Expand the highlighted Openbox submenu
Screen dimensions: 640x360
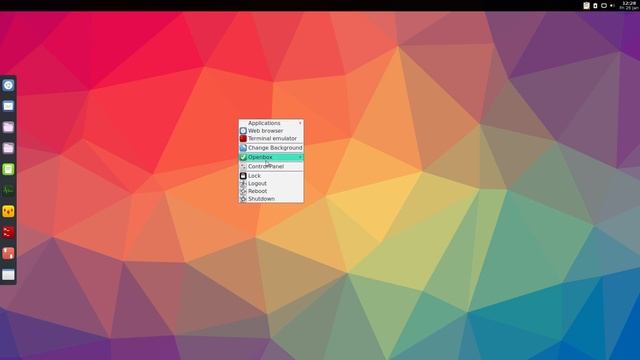[271, 157]
